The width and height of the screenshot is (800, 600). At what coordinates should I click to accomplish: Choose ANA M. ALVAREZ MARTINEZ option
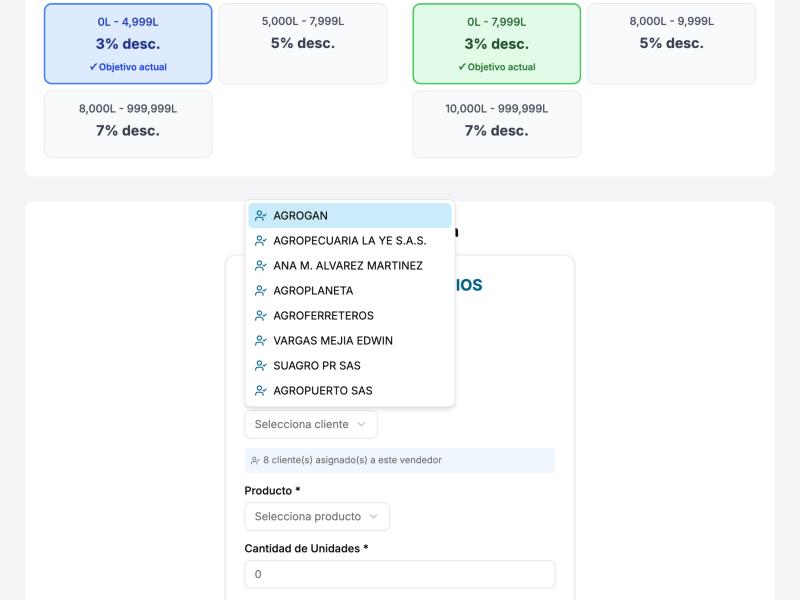349,265
